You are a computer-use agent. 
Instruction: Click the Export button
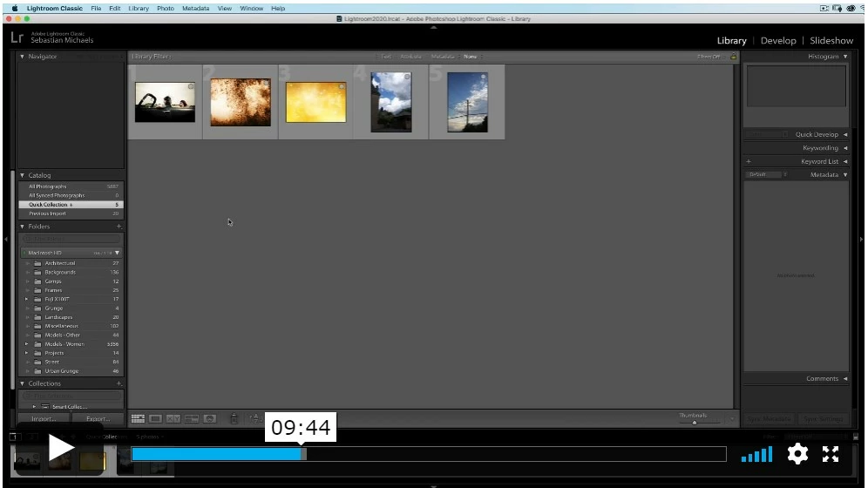pos(98,419)
